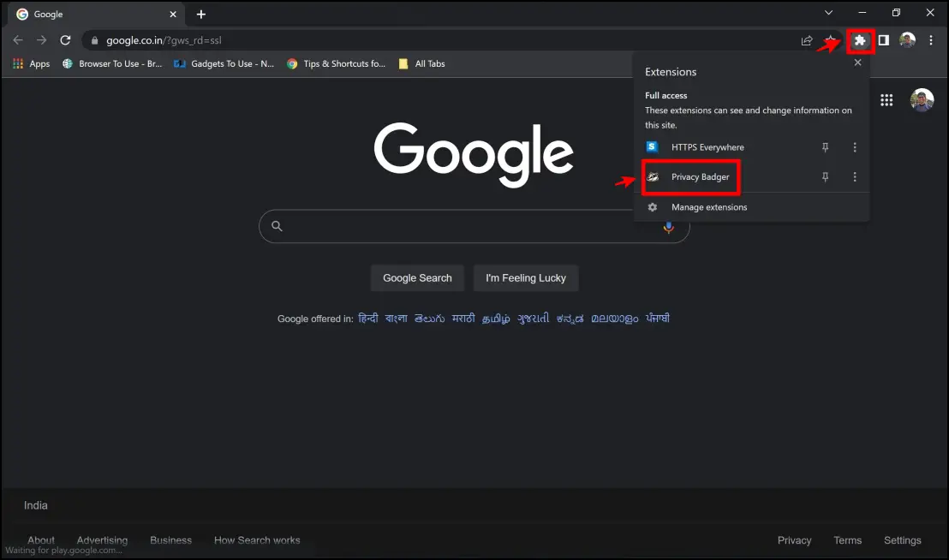The height and width of the screenshot is (560, 949).
Task: Switch Google to Hindi (हिन्दी)
Action: [368, 318]
